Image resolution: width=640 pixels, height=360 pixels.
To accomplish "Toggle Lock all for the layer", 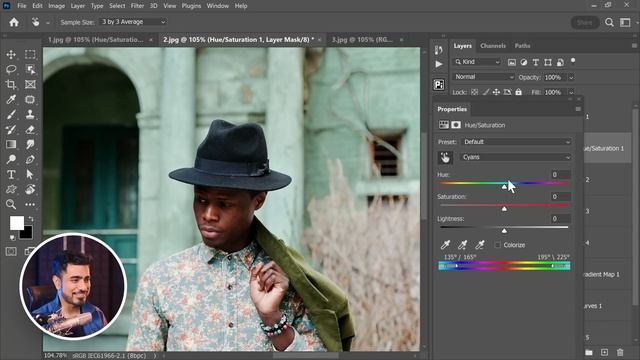I will pos(518,92).
